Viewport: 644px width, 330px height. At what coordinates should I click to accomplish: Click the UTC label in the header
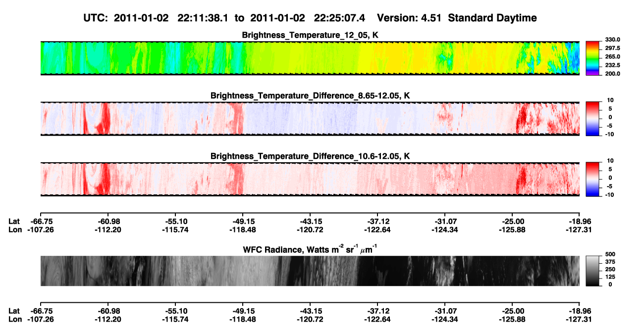click(96, 18)
